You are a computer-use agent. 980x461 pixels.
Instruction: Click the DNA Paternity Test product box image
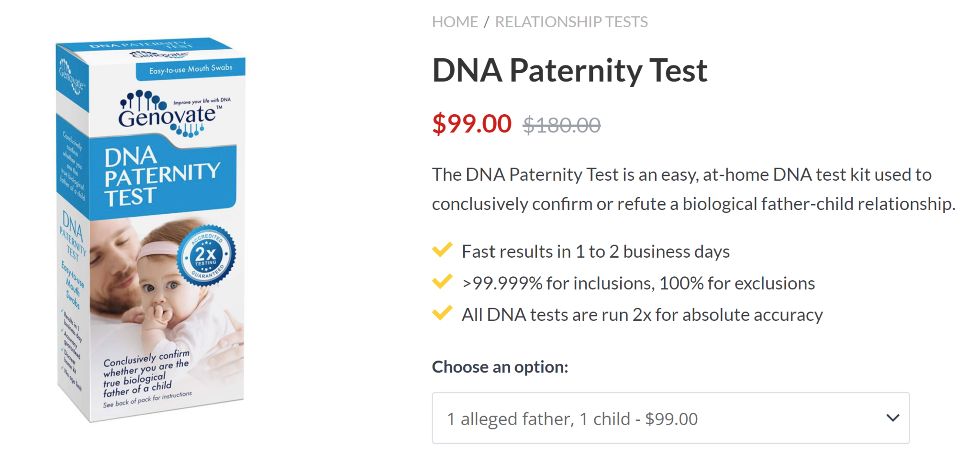[151, 230]
